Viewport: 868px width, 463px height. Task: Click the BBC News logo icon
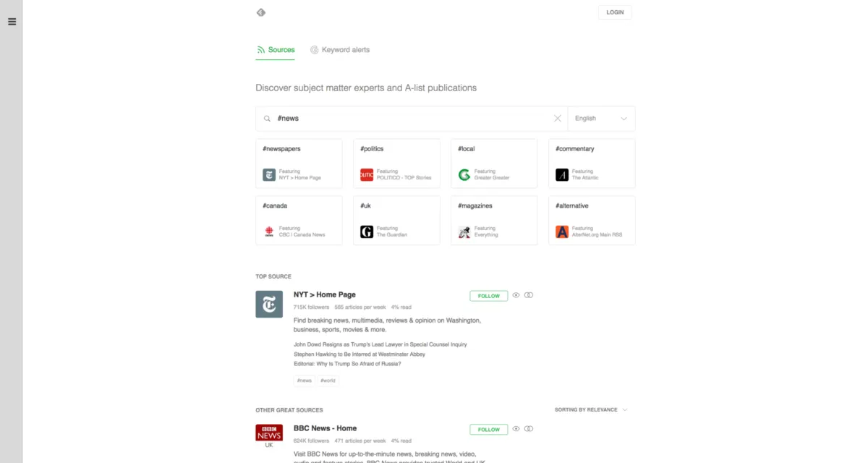tap(269, 433)
